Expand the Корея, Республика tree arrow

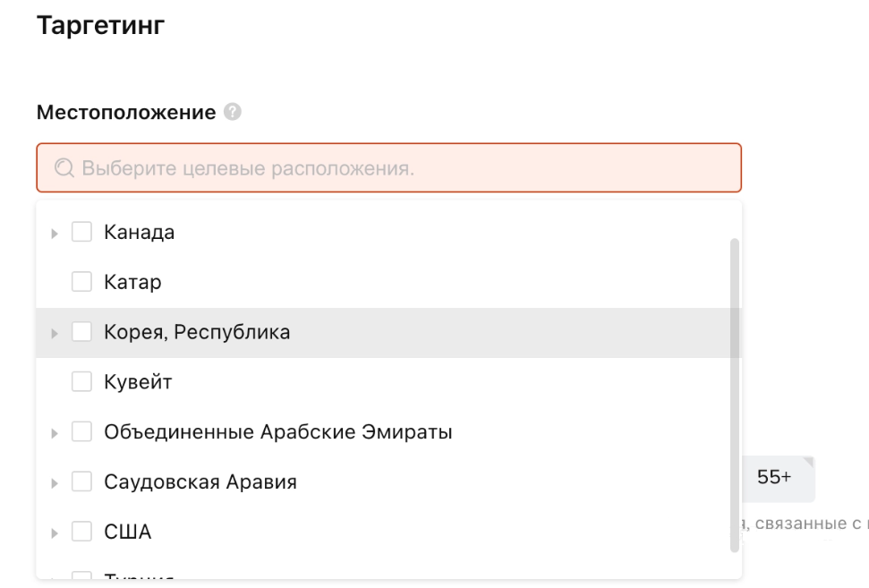pyautogui.click(x=55, y=333)
